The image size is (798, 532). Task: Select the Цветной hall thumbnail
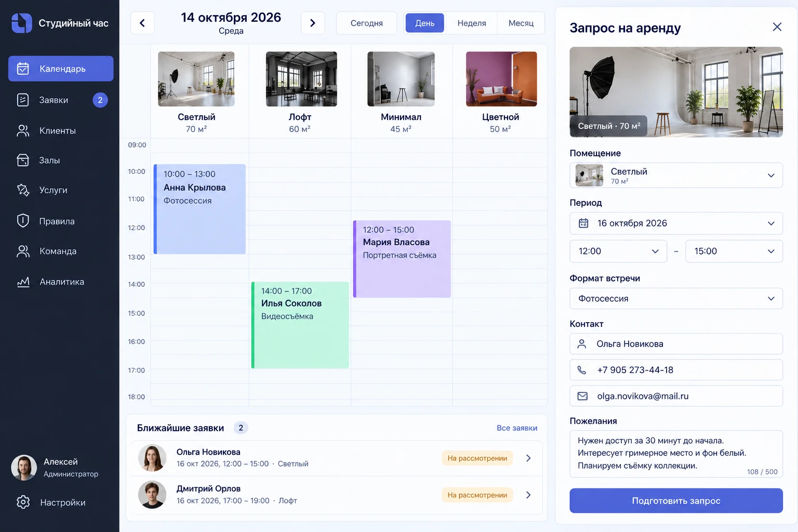501,79
